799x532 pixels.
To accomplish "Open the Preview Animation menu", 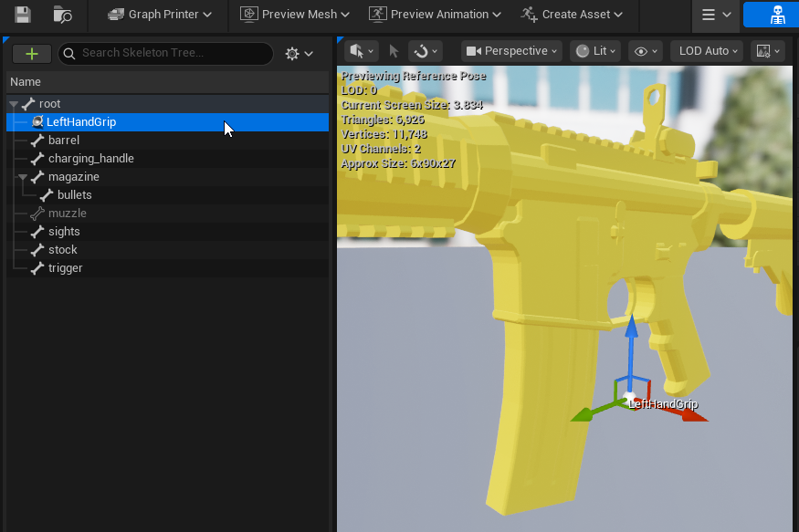I will [435, 15].
